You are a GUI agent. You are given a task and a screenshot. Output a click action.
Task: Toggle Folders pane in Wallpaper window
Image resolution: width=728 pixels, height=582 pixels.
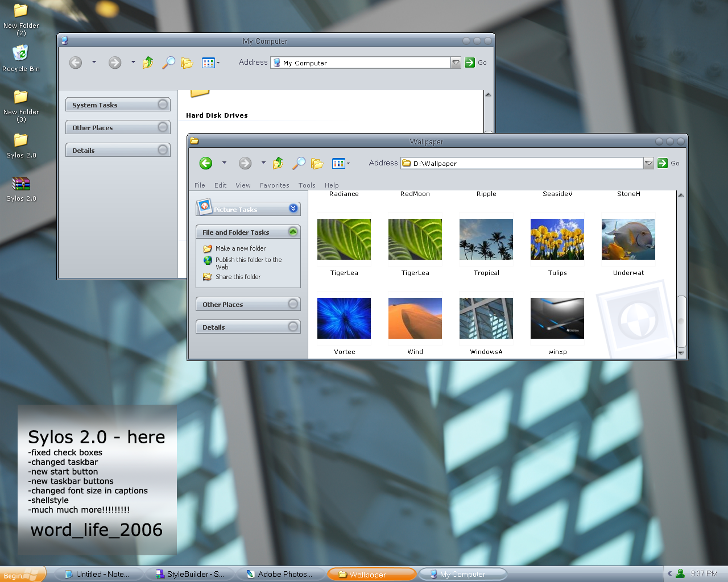pyautogui.click(x=317, y=164)
